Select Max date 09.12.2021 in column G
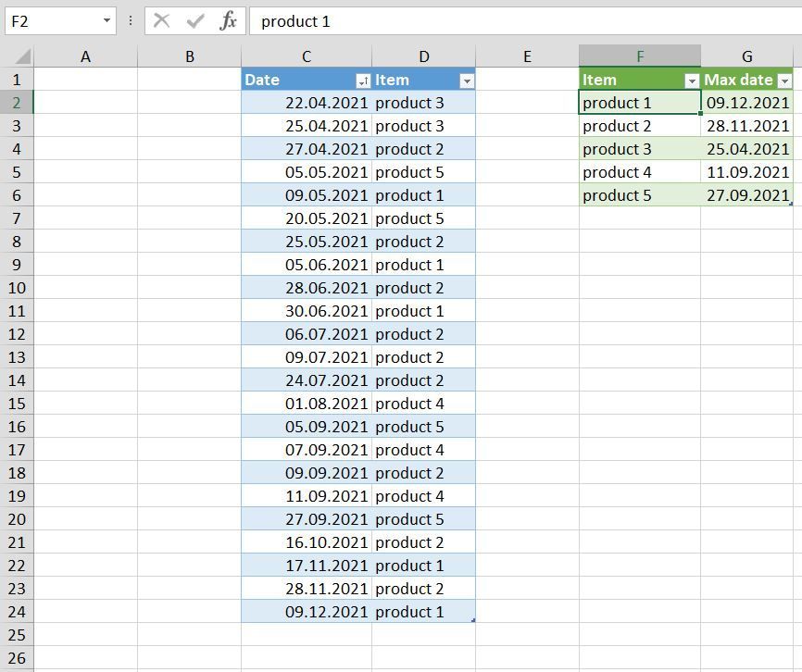Viewport: 802px width, 672px height. tap(746, 103)
